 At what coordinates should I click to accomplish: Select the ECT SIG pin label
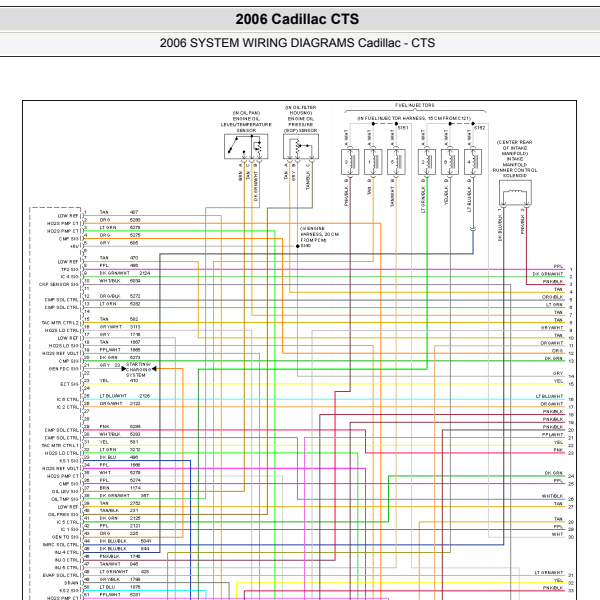(x=69, y=384)
